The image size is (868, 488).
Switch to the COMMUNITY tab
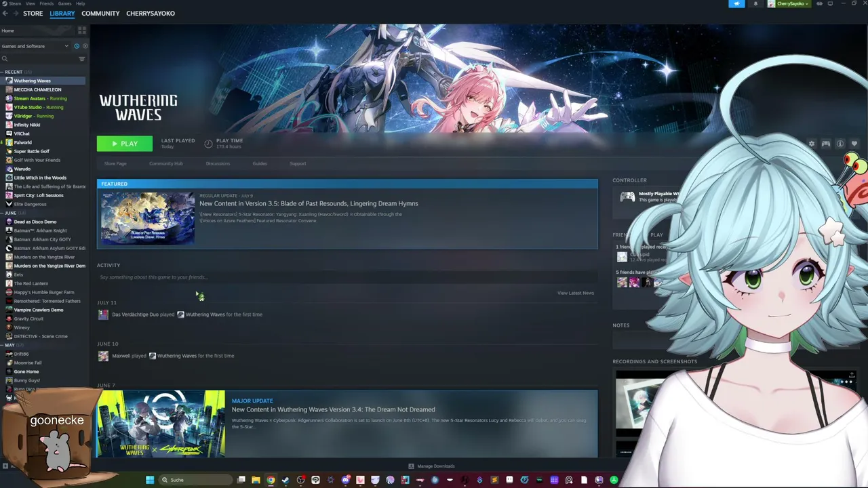click(100, 14)
